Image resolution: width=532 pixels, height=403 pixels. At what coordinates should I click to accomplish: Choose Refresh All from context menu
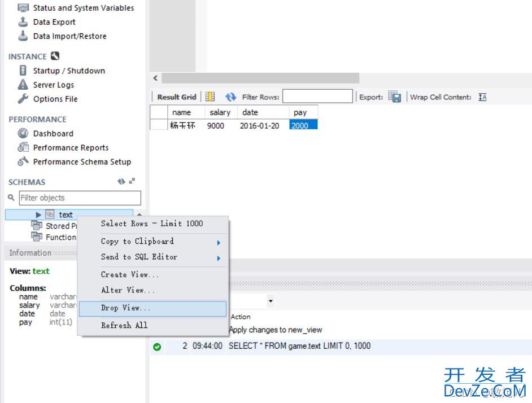[153, 325]
